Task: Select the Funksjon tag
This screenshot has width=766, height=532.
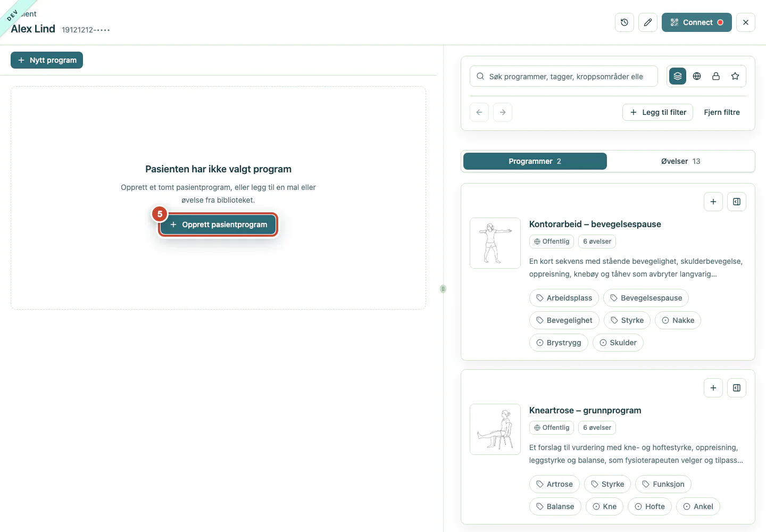Action: click(x=663, y=484)
